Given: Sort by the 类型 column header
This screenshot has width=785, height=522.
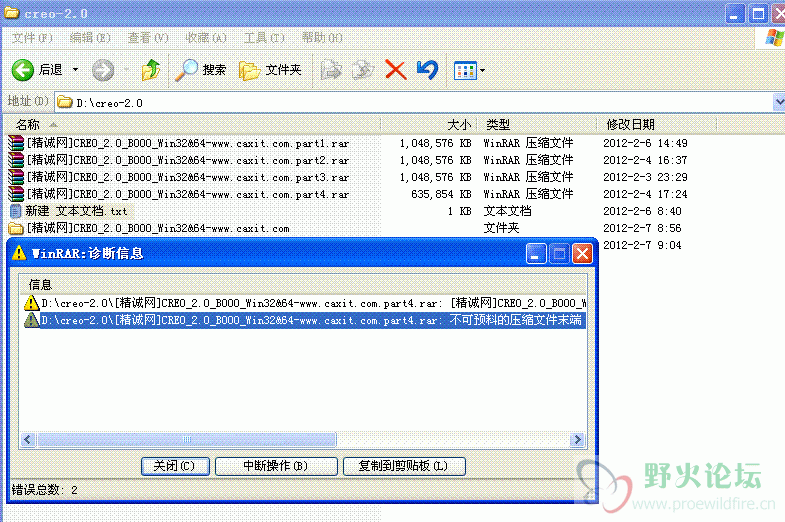Looking at the screenshot, I should (x=536, y=124).
